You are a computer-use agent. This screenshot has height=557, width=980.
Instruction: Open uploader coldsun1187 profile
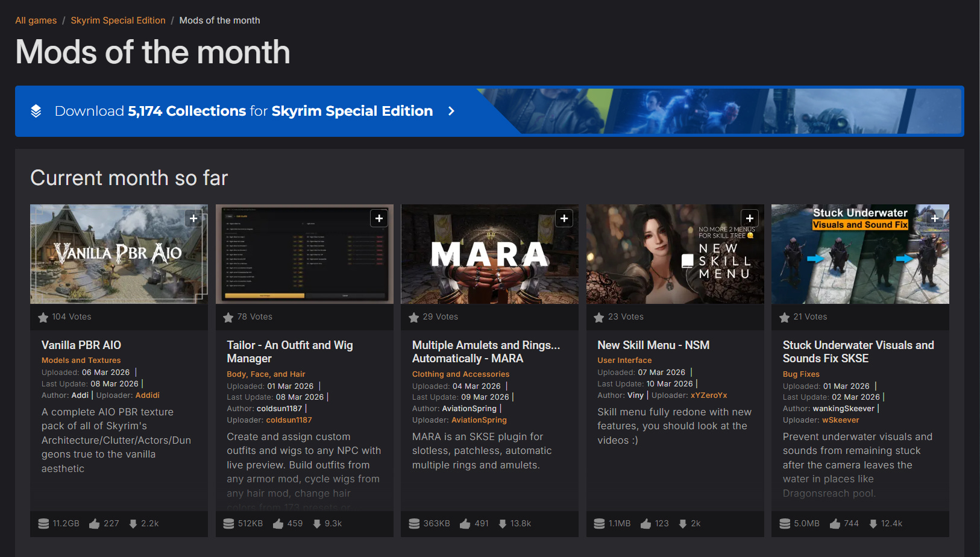click(x=289, y=420)
